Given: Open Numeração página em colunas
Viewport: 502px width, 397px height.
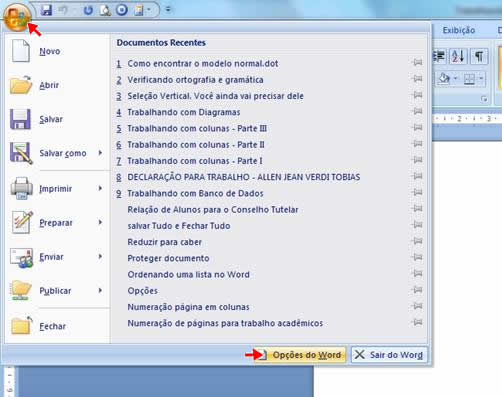Looking at the screenshot, I should tap(188, 307).
